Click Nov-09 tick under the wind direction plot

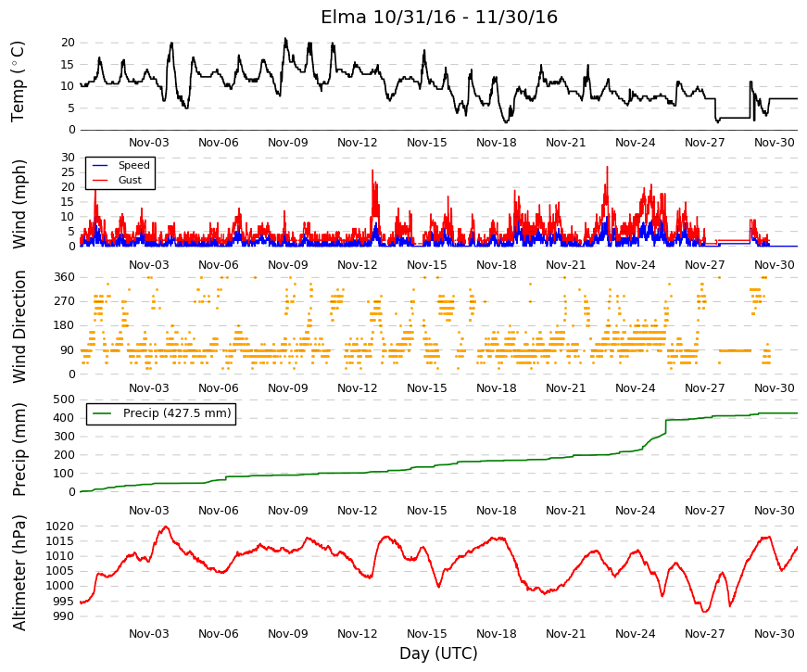click(x=288, y=388)
